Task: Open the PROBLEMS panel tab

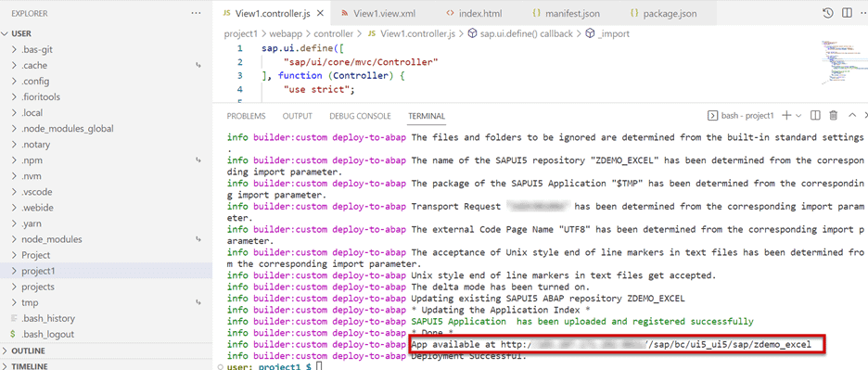Action: [246, 116]
